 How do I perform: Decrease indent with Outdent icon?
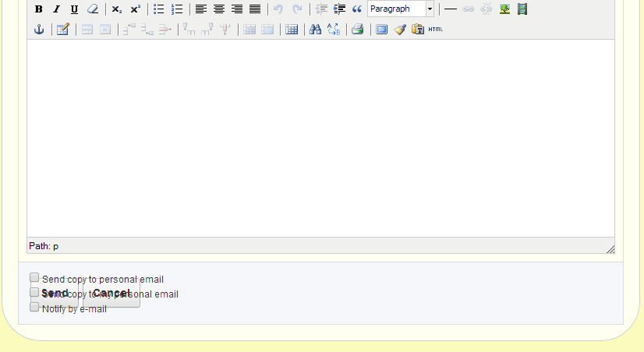(x=321, y=9)
